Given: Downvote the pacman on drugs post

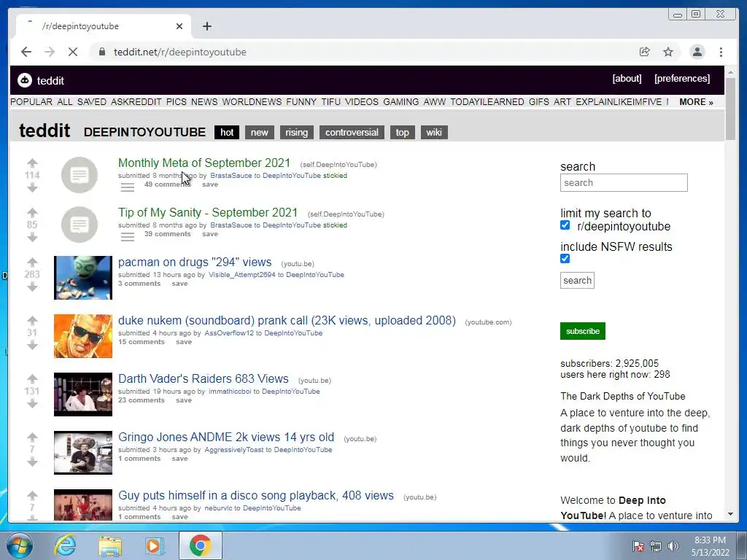Looking at the screenshot, I should coord(32,287).
